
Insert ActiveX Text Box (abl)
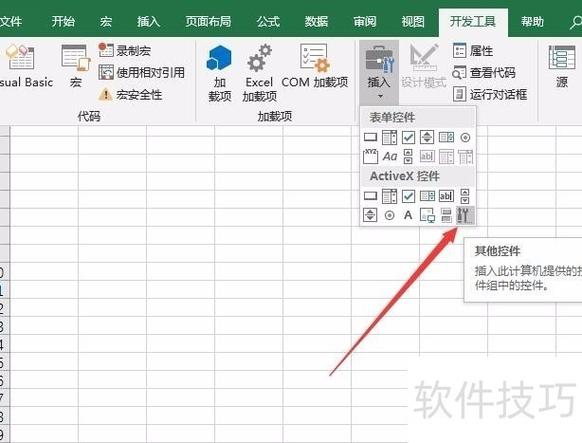[x=446, y=196]
